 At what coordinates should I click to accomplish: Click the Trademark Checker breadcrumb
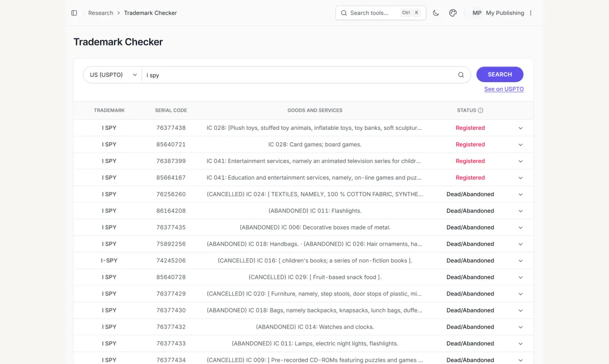(151, 13)
